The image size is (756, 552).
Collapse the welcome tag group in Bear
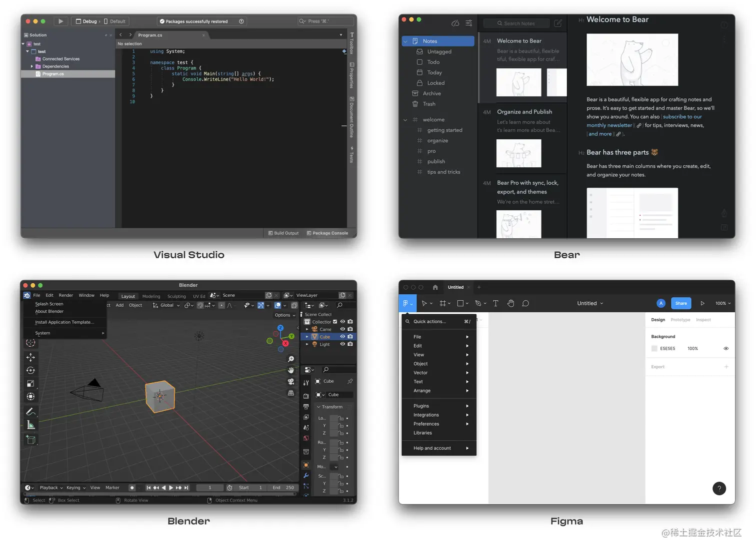point(405,119)
